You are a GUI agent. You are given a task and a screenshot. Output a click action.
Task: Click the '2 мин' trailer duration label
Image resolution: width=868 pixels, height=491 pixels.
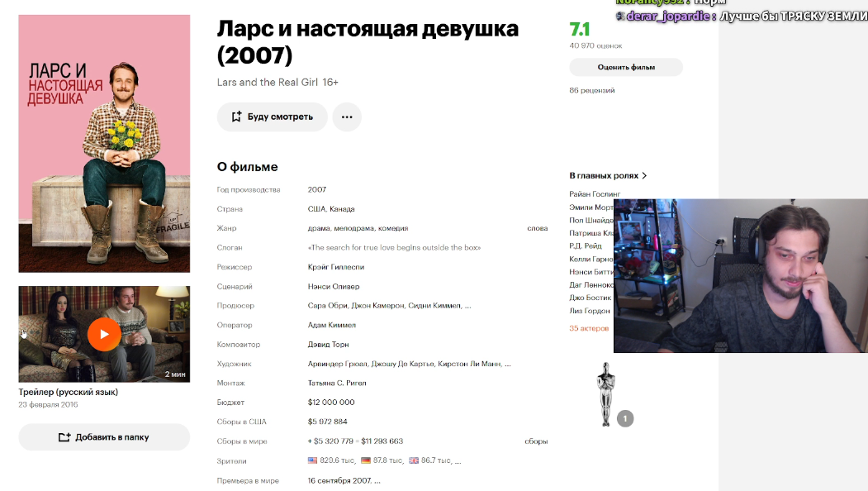click(x=175, y=374)
